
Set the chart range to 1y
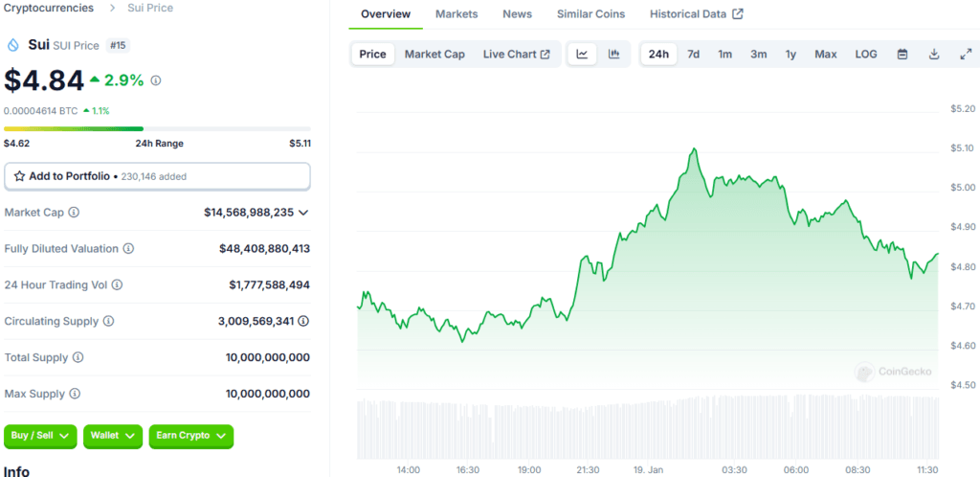pyautogui.click(x=791, y=55)
